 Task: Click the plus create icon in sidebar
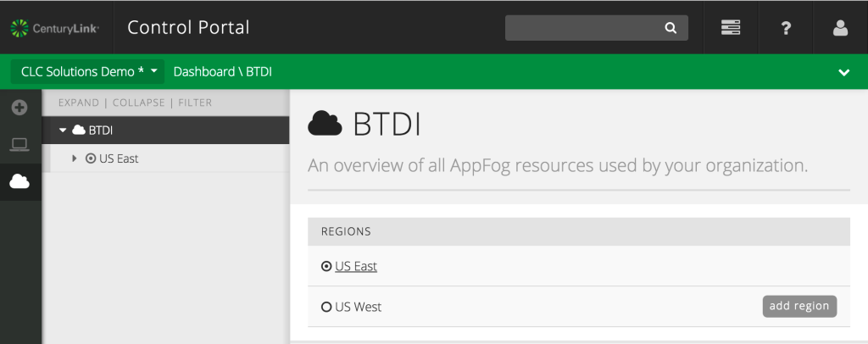point(19,108)
